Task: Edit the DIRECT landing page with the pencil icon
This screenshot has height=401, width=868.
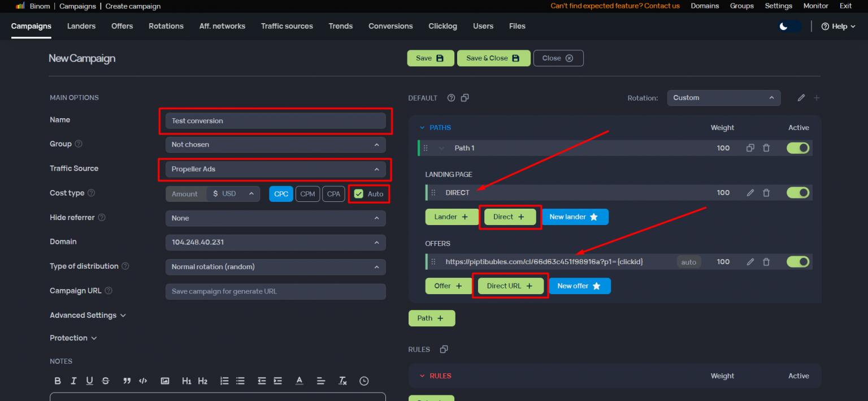Action: 750,192
